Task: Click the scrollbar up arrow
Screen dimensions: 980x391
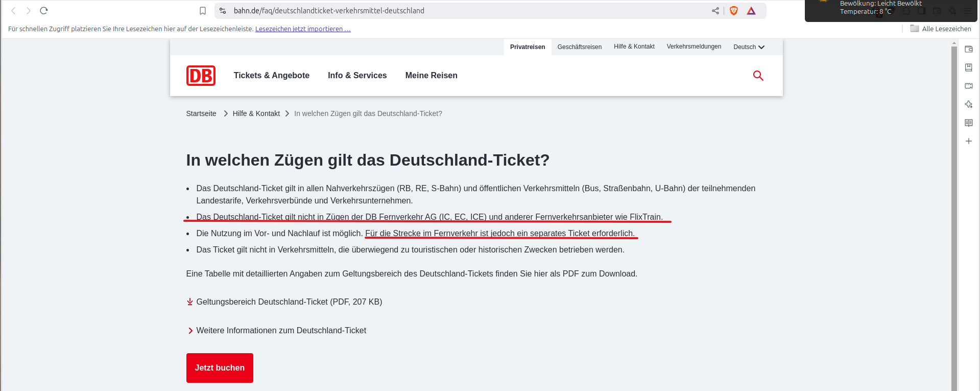Action: [954, 44]
